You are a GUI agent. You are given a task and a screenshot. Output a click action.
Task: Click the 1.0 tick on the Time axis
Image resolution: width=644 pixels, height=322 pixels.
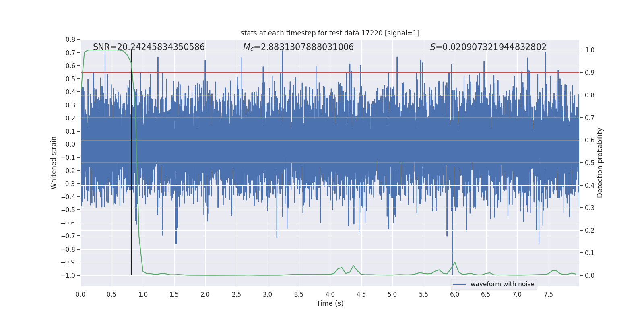coord(143,294)
